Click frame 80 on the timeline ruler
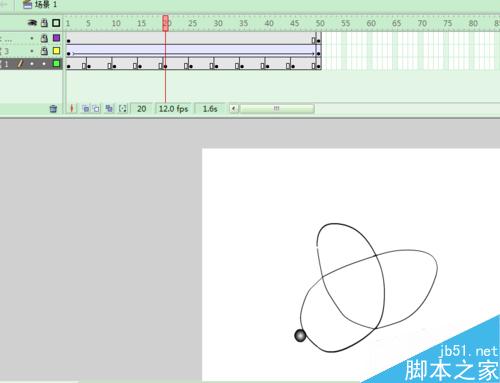Viewport: 500px width, 383px height. tap(473, 23)
